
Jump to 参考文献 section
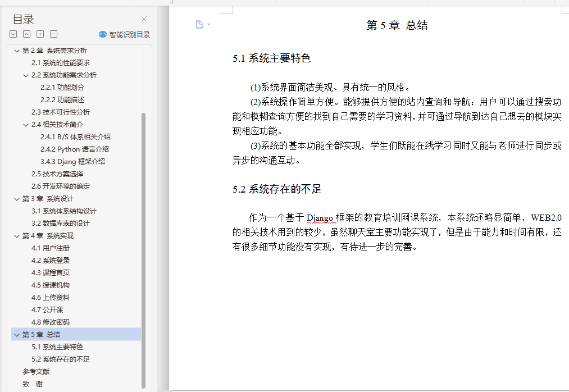36,371
